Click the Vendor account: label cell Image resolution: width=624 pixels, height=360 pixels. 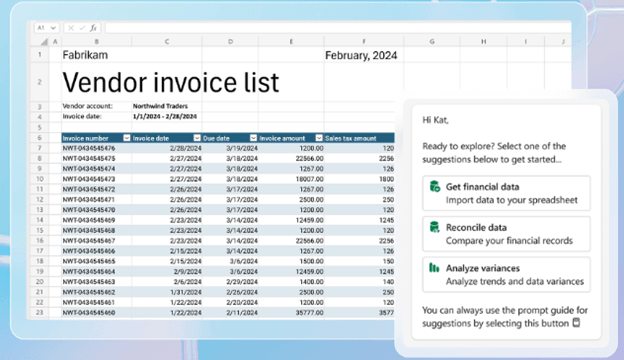click(88, 106)
